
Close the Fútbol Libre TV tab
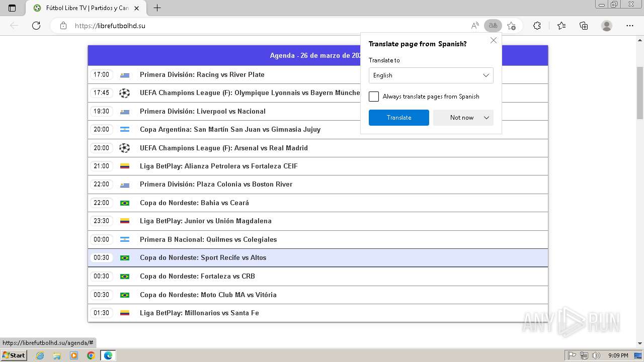(x=136, y=8)
